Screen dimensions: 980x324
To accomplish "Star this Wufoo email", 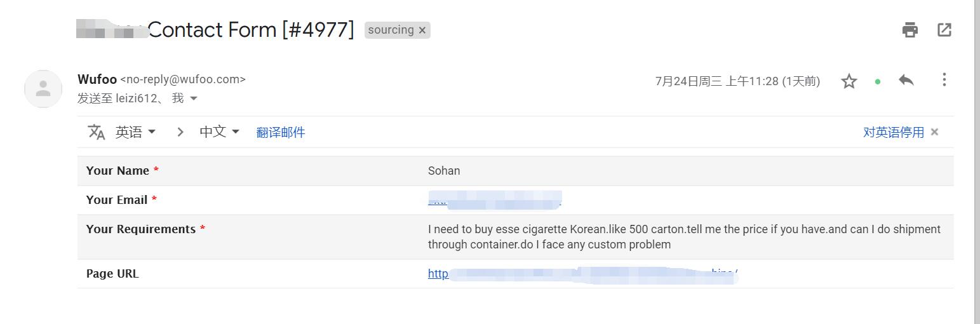I will (849, 81).
